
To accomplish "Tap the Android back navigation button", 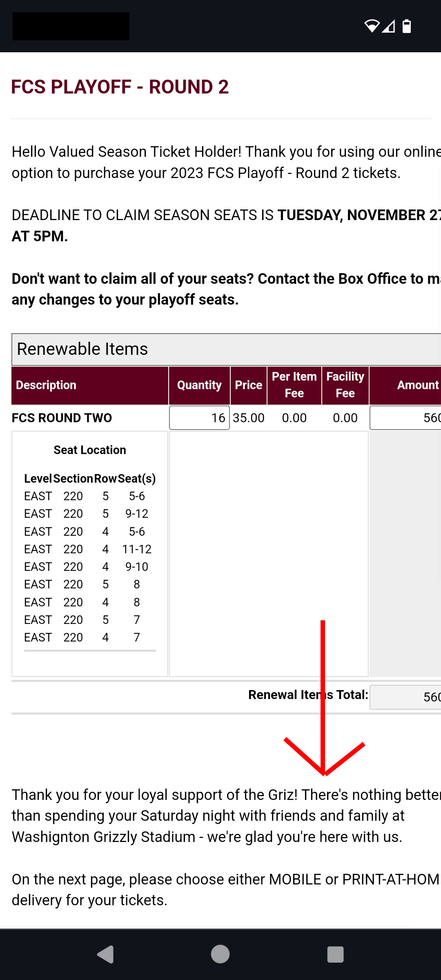I will pyautogui.click(x=106, y=954).
